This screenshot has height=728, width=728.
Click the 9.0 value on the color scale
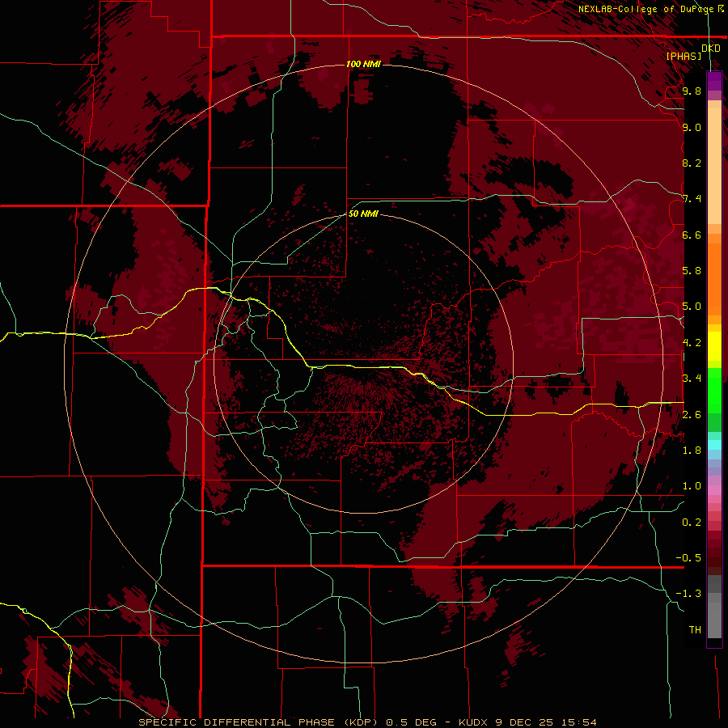692,127
